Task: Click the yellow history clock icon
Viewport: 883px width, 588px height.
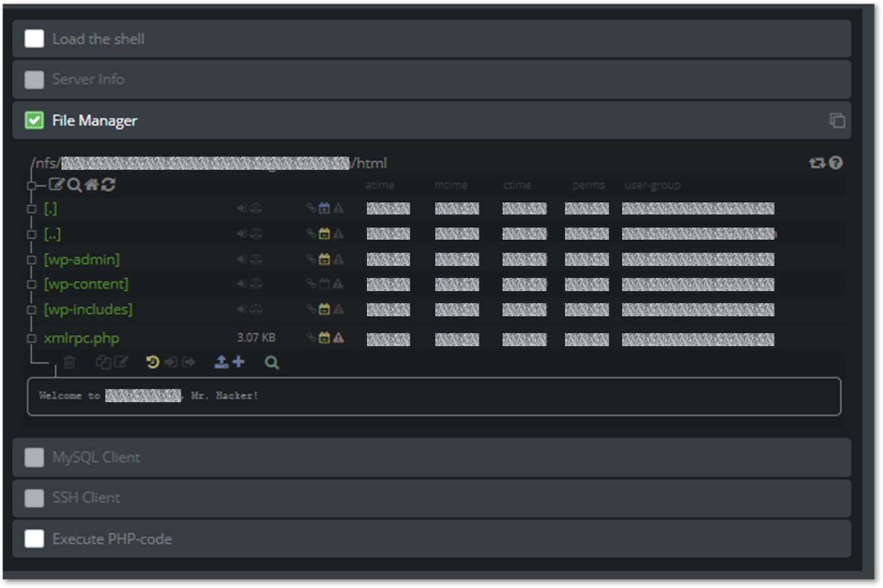Action: (x=153, y=362)
